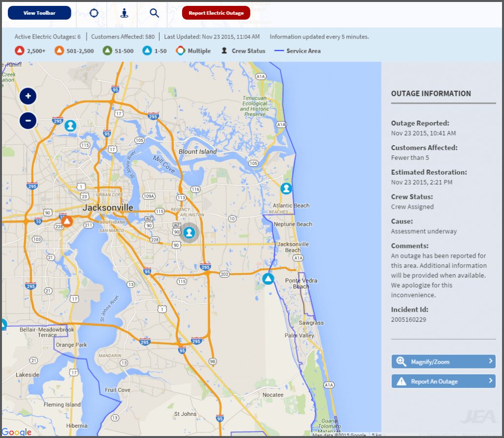Click the crew status person icon in toolbar
Image resolution: width=504 pixels, height=438 pixels.
(x=125, y=13)
